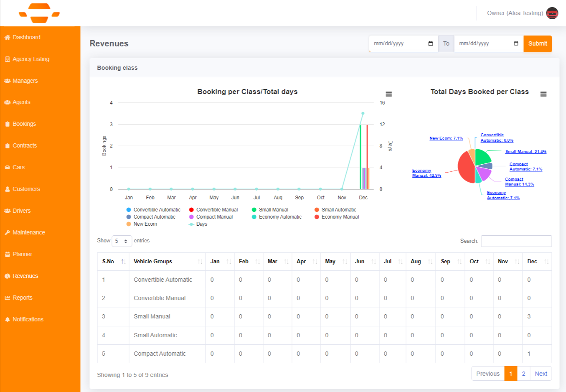
Task: Sort table by Dec column arrows
Action: click(546, 262)
